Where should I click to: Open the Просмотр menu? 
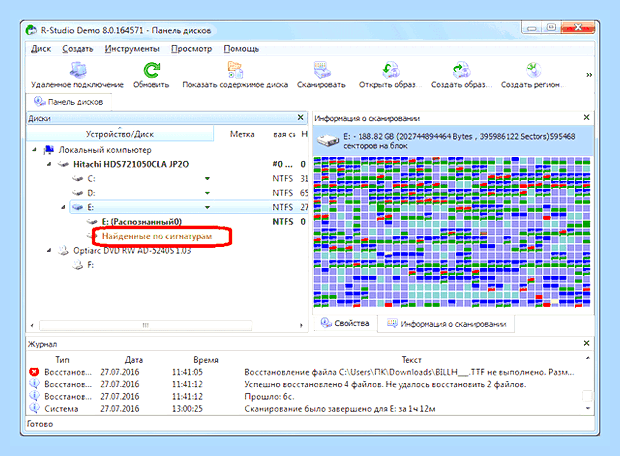191,49
